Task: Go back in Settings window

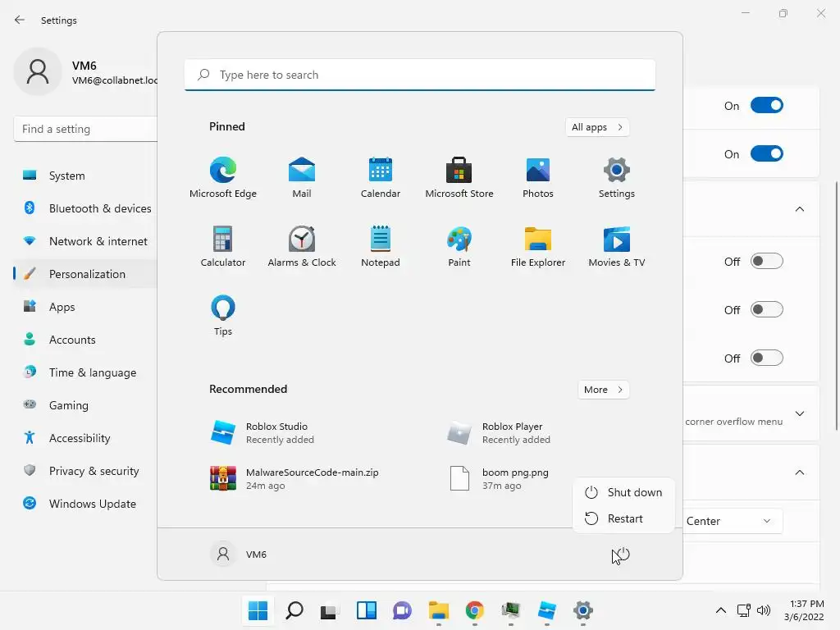Action: coord(20,20)
